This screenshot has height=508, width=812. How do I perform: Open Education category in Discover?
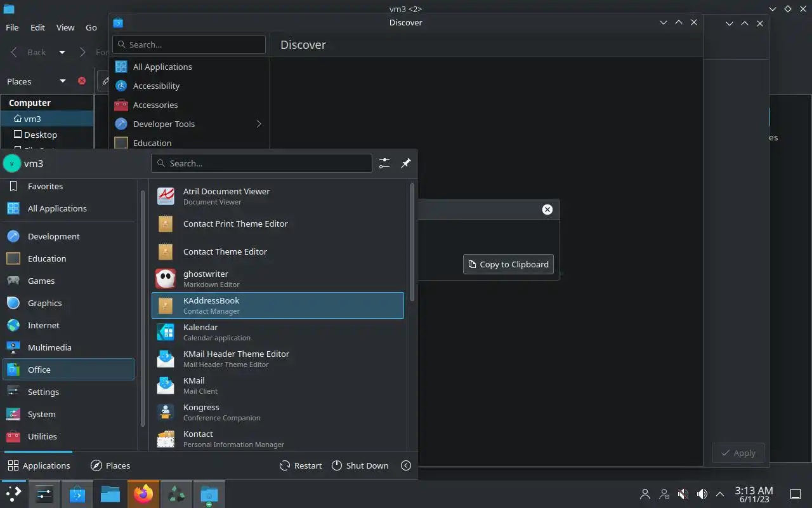tap(189, 143)
